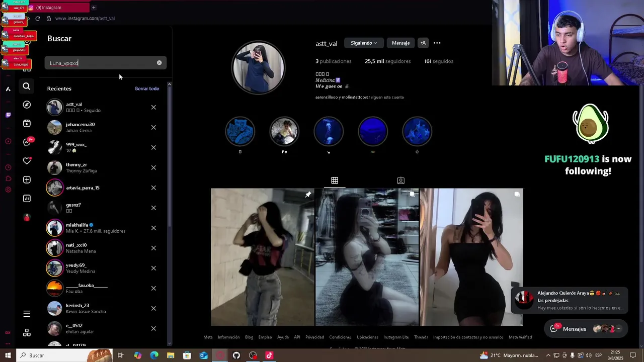Reload the page with refresh button
Screen dimensions: 644x362
(37, 18)
